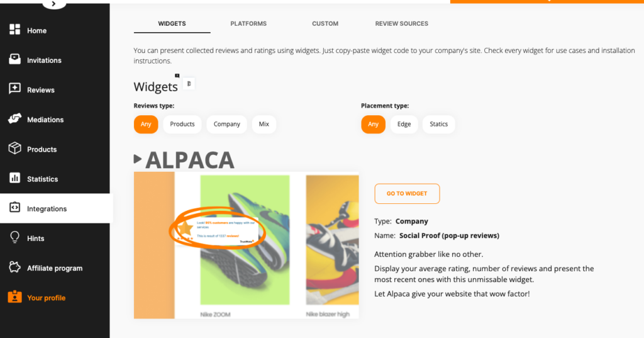Open Invitations via its envelope icon

coord(14,60)
